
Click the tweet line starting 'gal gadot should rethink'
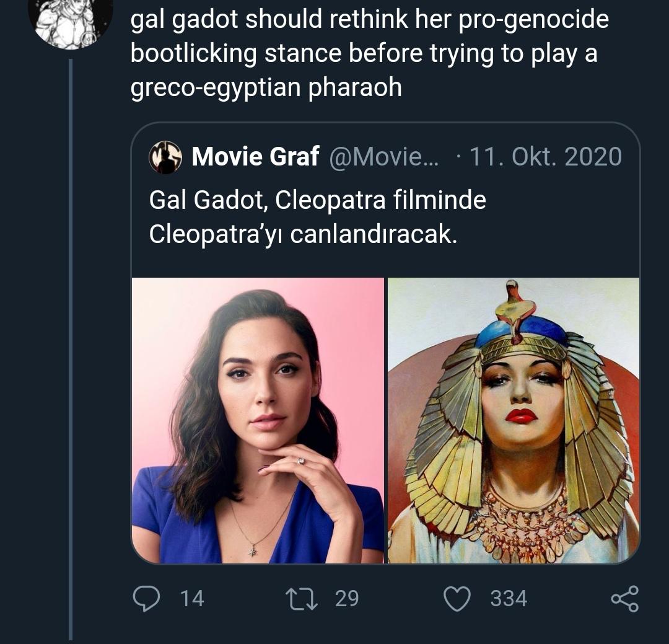369,20
